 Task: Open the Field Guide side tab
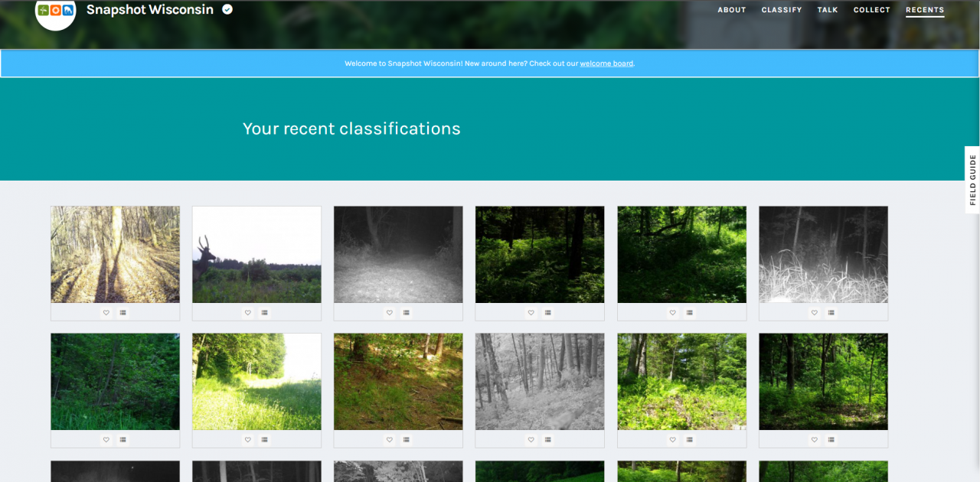coord(972,180)
